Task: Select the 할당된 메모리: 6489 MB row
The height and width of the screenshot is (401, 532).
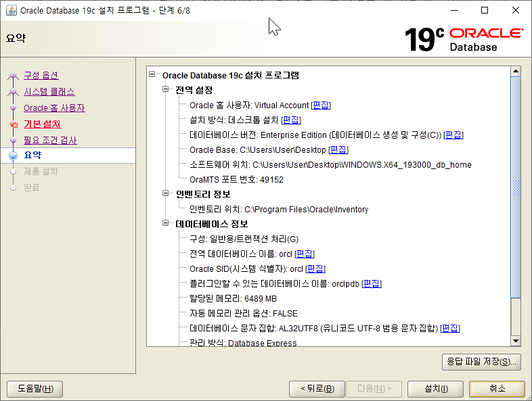Action: [x=233, y=299]
